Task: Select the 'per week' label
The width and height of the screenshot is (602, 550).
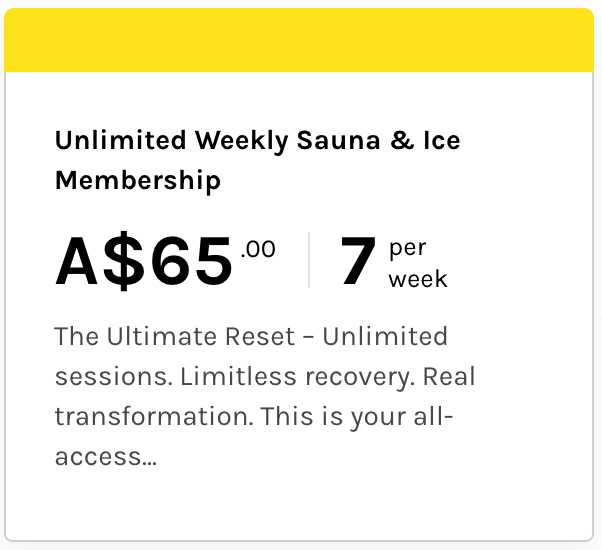Action: [x=418, y=263]
